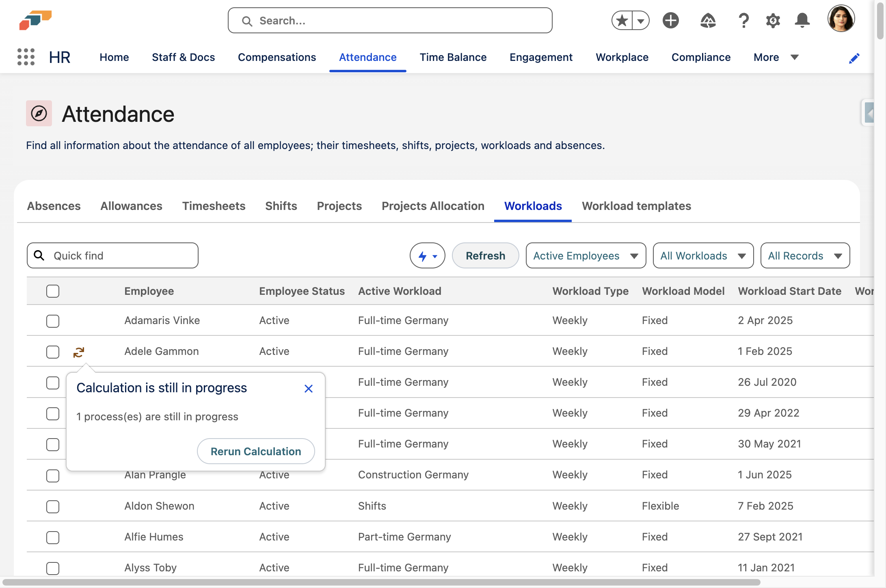Open the quick actions lightning bolt button
This screenshot has width=886, height=588.
click(427, 255)
